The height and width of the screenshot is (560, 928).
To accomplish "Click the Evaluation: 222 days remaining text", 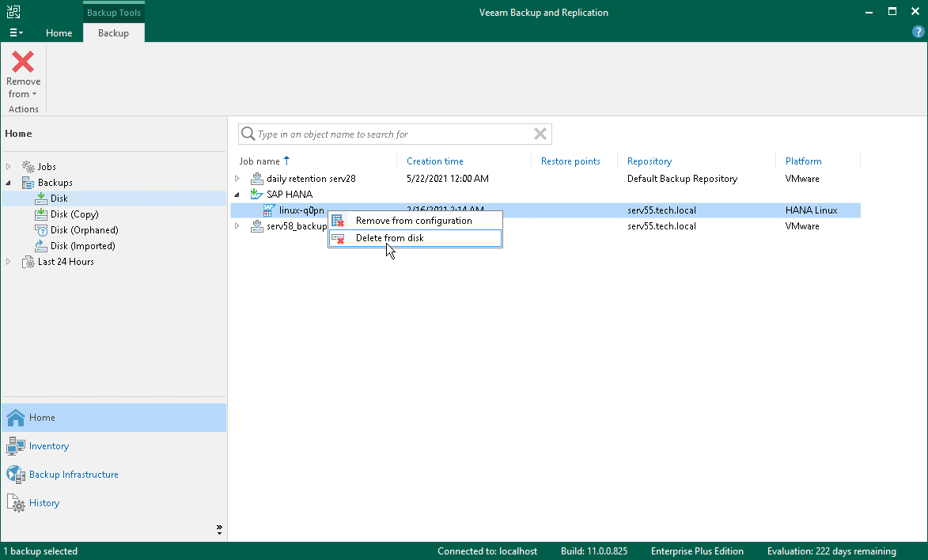I will [x=831, y=551].
